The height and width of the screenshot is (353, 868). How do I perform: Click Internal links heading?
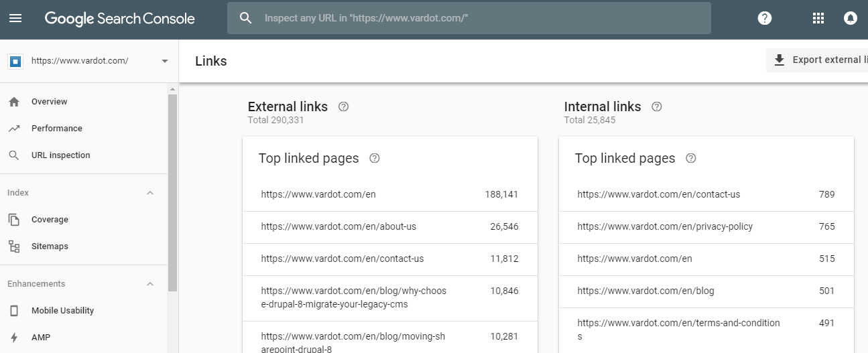[603, 107]
